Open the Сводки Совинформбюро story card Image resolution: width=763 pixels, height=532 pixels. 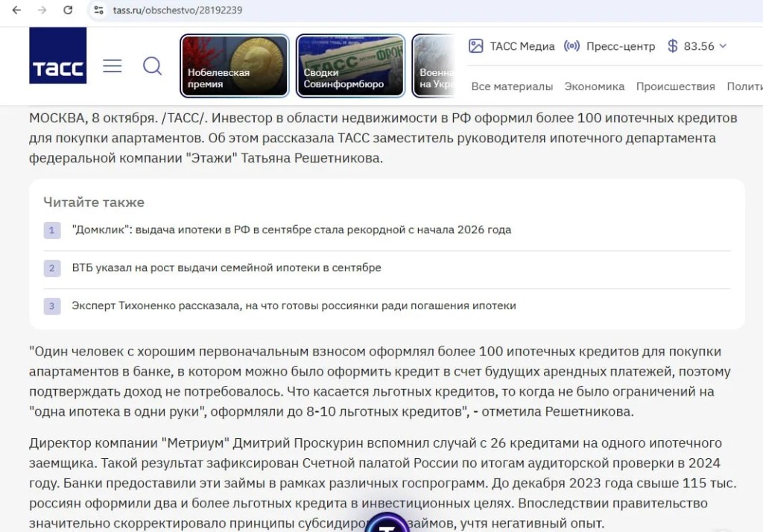pyautogui.click(x=350, y=66)
